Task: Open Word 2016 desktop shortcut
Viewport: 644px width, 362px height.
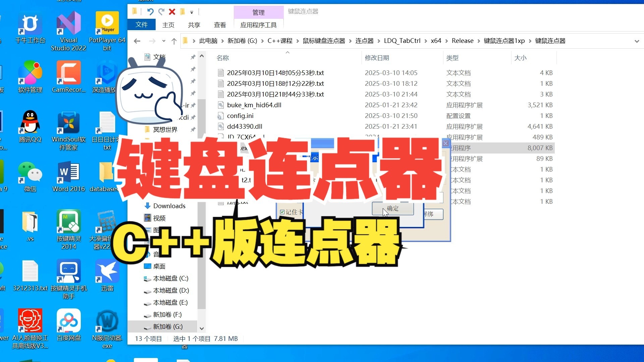Action: point(68,176)
